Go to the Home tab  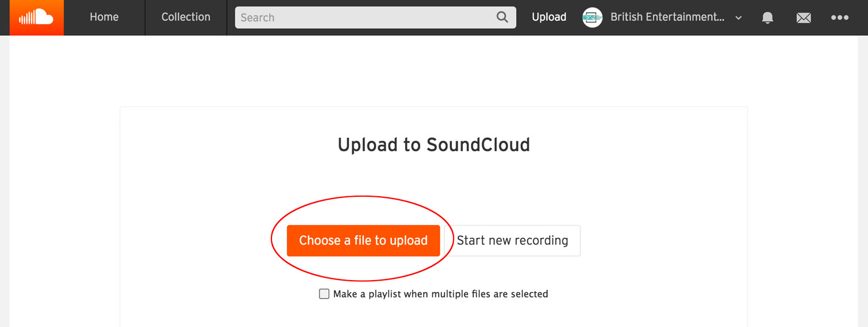tap(104, 17)
